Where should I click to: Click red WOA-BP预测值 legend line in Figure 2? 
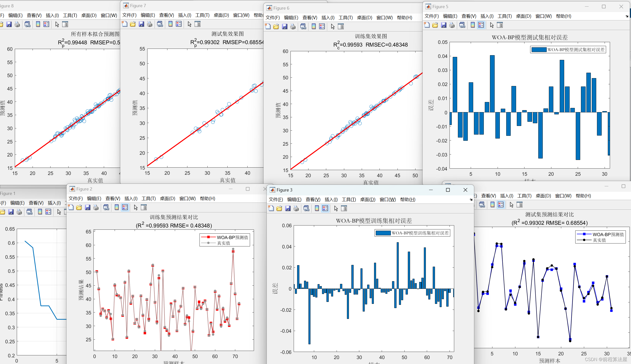(208, 237)
